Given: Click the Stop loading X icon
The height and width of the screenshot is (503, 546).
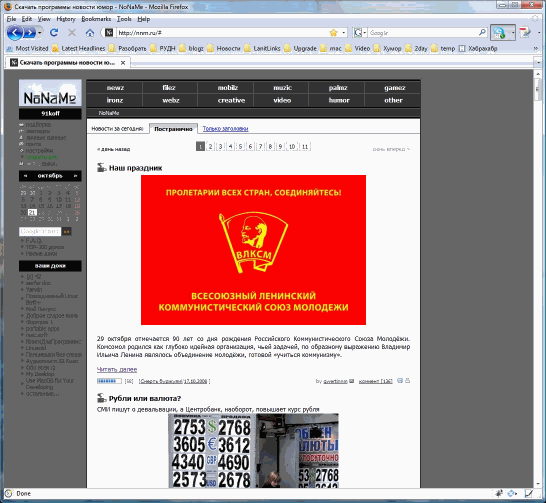Looking at the screenshot, I should coord(72,33).
